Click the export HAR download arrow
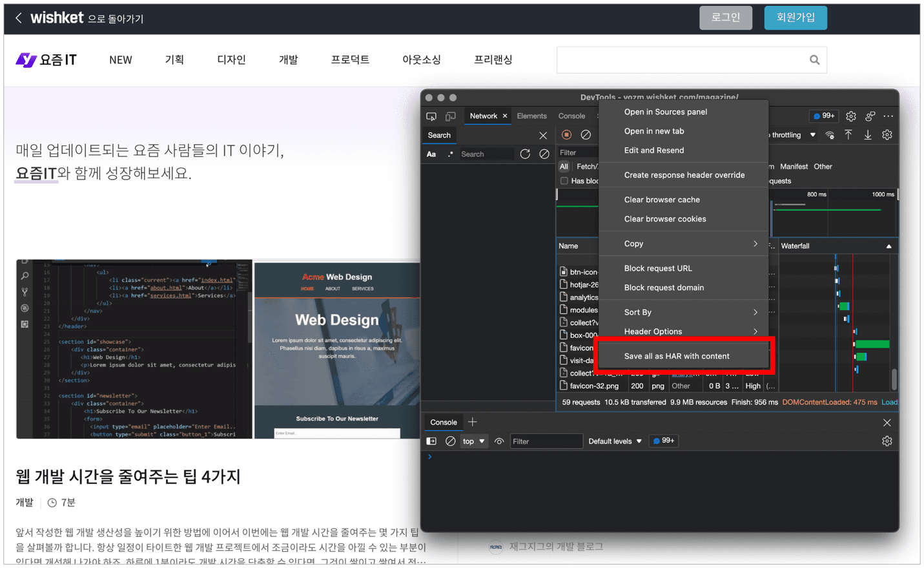This screenshot has width=924, height=568. [868, 134]
